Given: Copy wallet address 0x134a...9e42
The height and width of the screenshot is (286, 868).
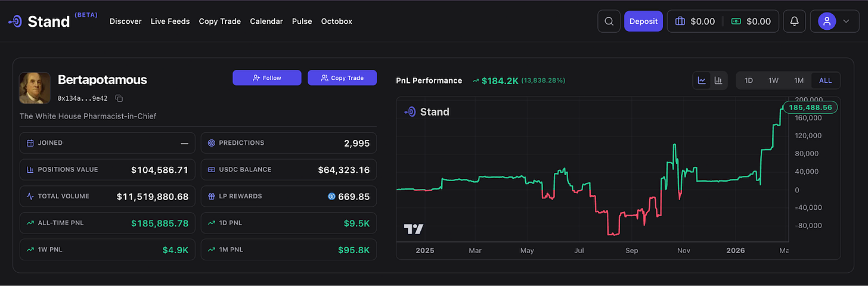Looking at the screenshot, I should [x=119, y=98].
